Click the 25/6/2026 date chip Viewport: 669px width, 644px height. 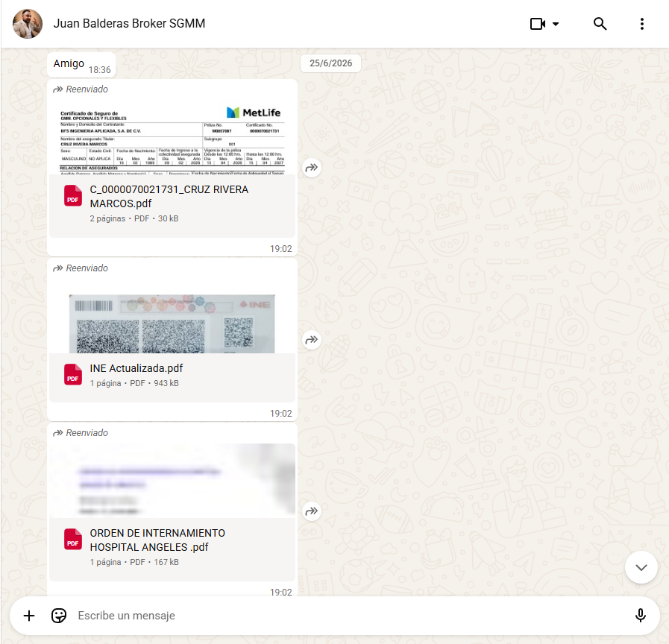click(330, 63)
